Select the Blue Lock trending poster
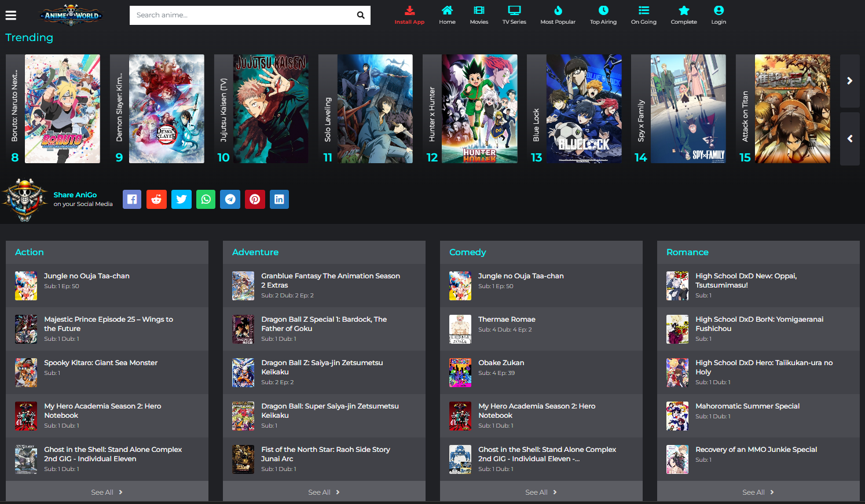The height and width of the screenshot is (504, 865). [584, 109]
